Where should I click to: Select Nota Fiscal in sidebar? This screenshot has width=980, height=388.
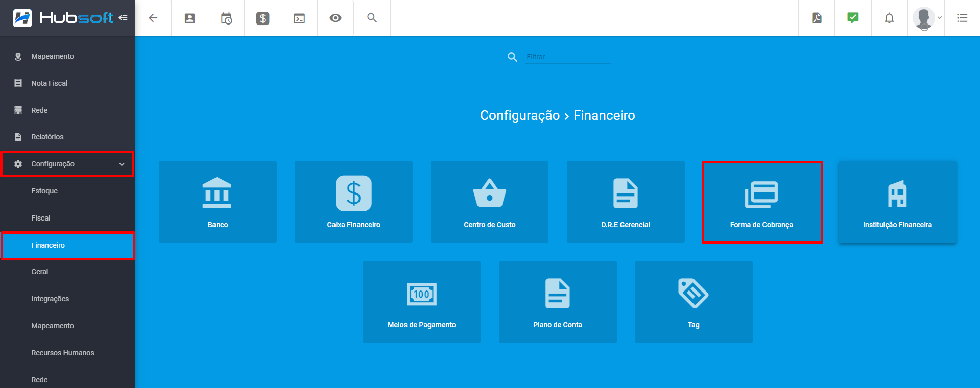(67, 83)
